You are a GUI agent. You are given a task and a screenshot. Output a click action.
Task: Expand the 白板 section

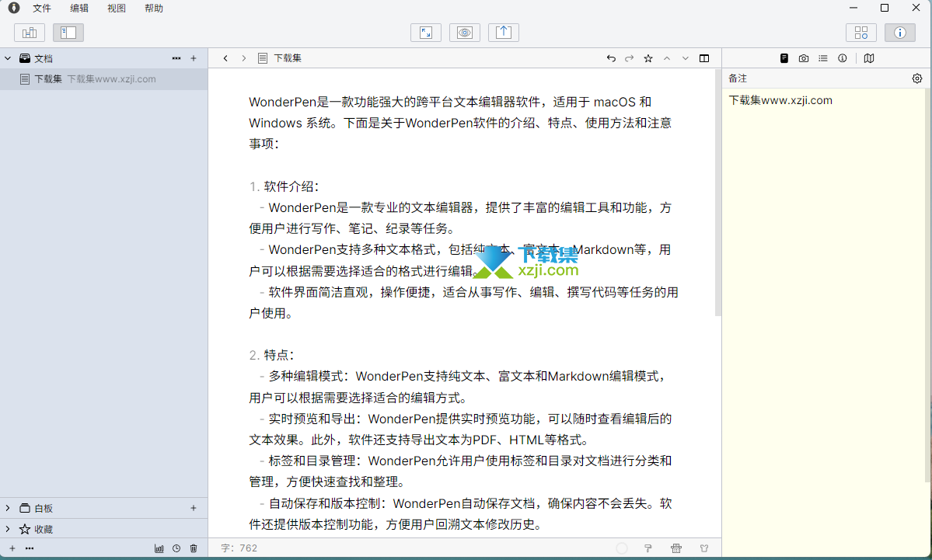8,508
